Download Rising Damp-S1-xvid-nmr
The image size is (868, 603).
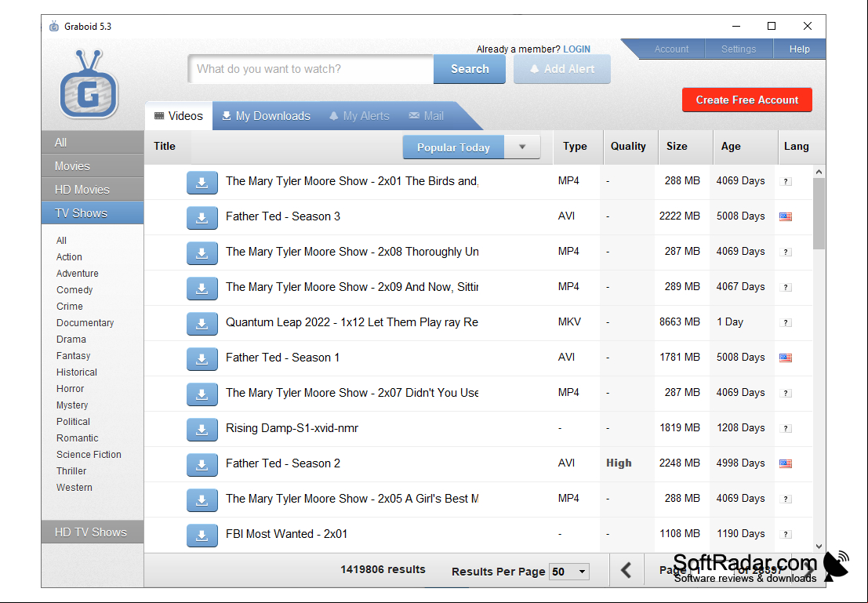click(x=202, y=430)
